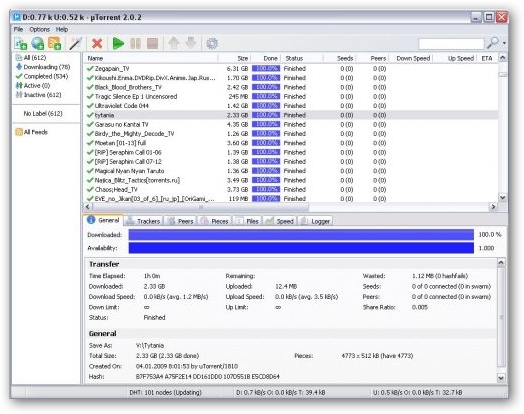Click the Move Up Queue arrow
Viewport: 524px width, 414px height.
point(174,43)
